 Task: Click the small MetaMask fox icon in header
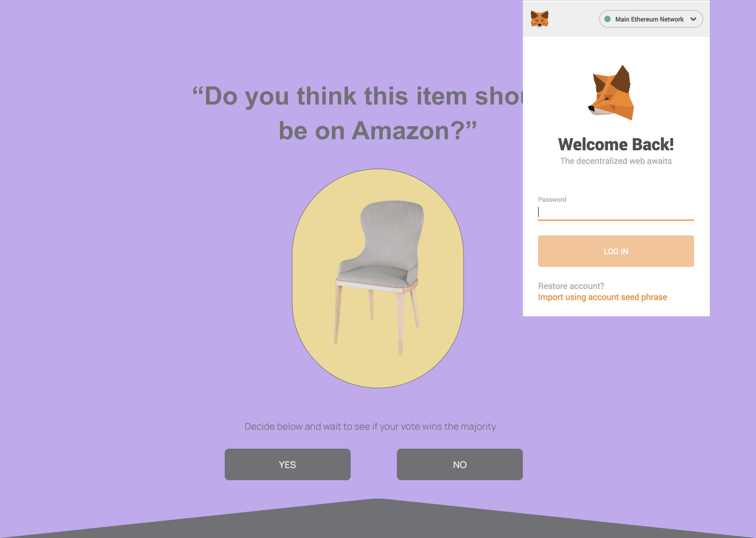point(539,19)
